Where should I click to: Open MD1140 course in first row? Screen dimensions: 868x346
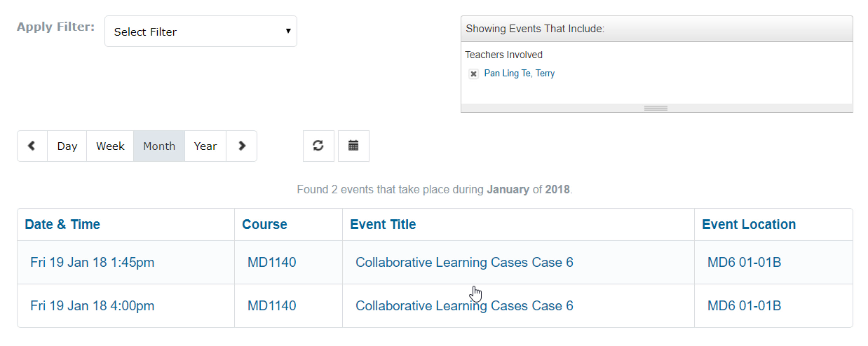[272, 263]
